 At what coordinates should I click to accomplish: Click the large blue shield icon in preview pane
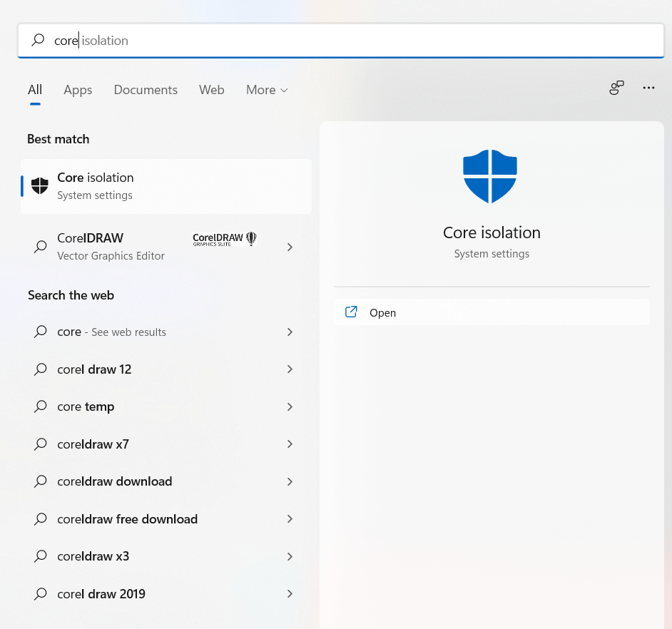tap(490, 176)
